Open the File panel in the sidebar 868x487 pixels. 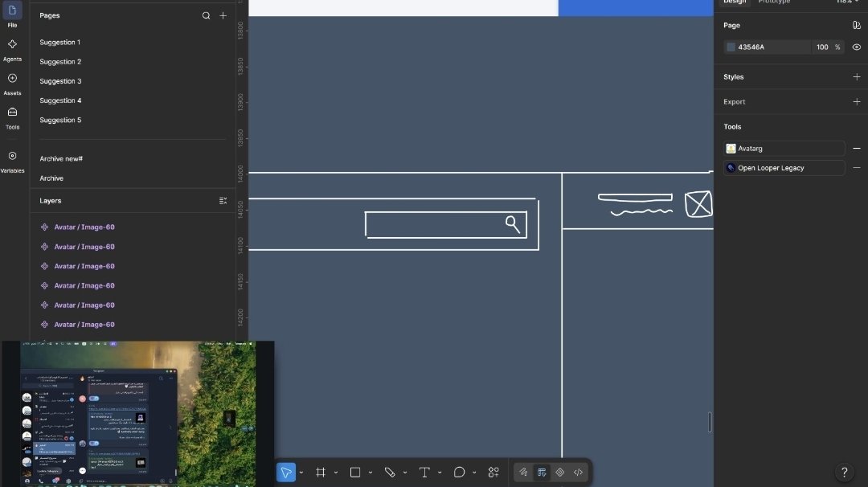(12, 15)
